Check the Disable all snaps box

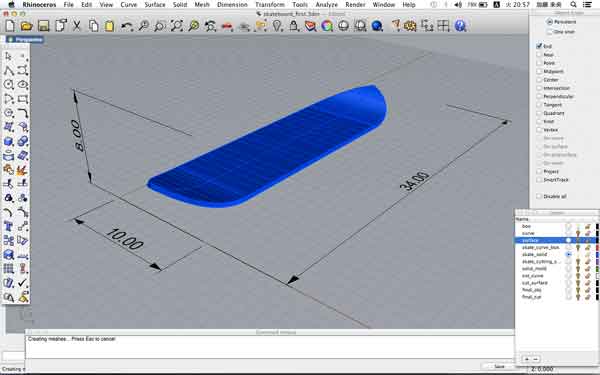540,196
